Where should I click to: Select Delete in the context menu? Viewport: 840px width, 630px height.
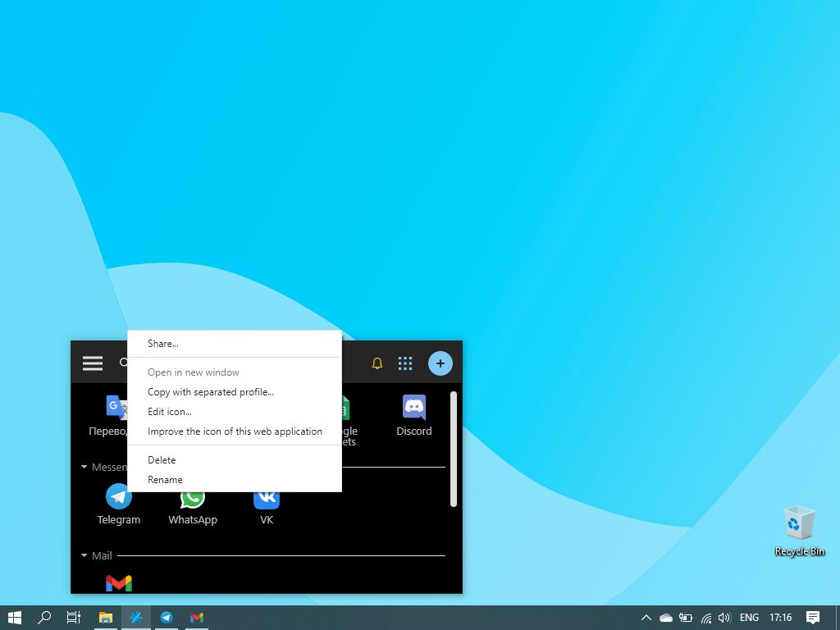click(x=162, y=459)
